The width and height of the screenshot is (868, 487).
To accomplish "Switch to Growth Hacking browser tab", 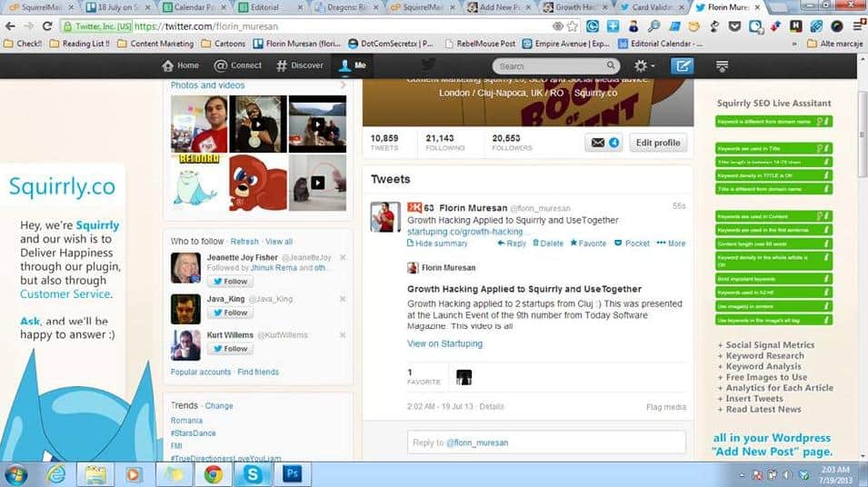I will pos(575,7).
